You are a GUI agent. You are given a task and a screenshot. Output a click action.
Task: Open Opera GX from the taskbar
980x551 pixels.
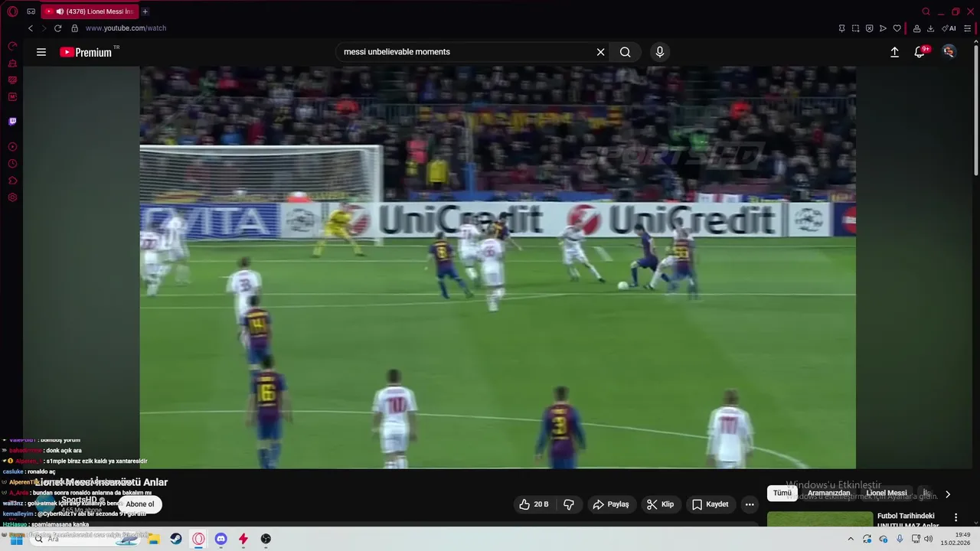pos(198,539)
